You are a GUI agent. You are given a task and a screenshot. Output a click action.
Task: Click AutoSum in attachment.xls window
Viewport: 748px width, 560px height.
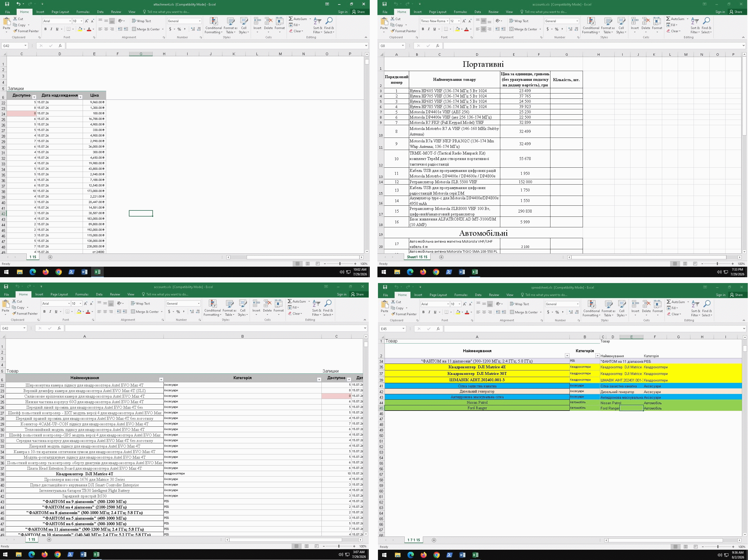(298, 19)
